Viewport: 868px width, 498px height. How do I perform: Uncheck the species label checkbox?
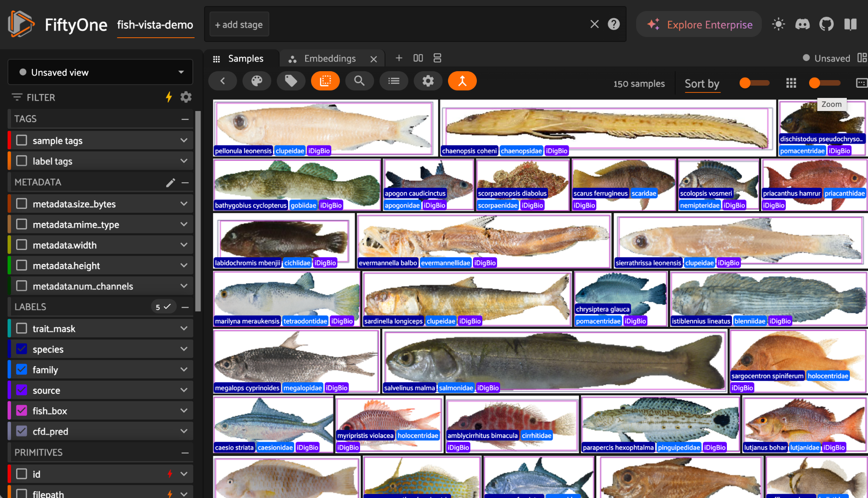pyautogui.click(x=22, y=349)
